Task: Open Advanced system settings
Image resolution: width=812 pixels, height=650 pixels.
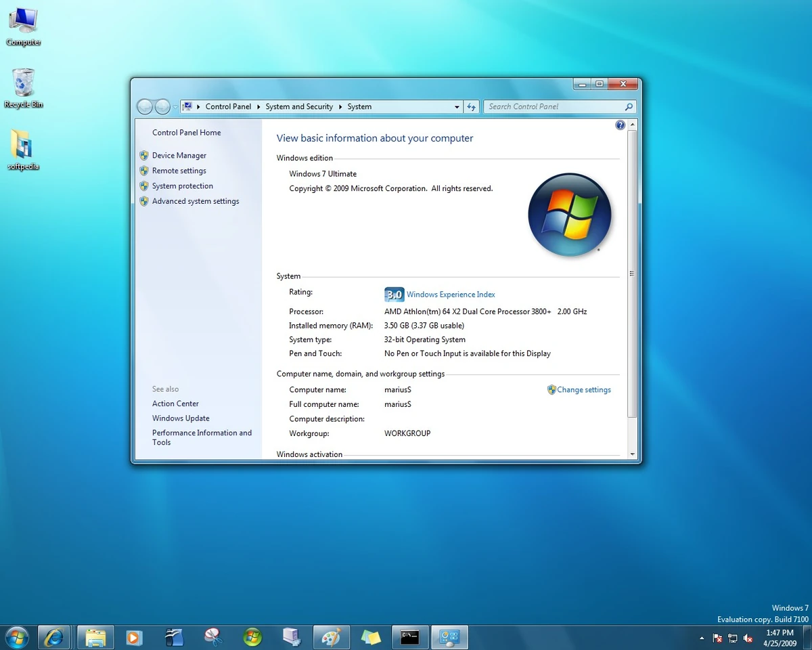Action: pyautogui.click(x=196, y=200)
